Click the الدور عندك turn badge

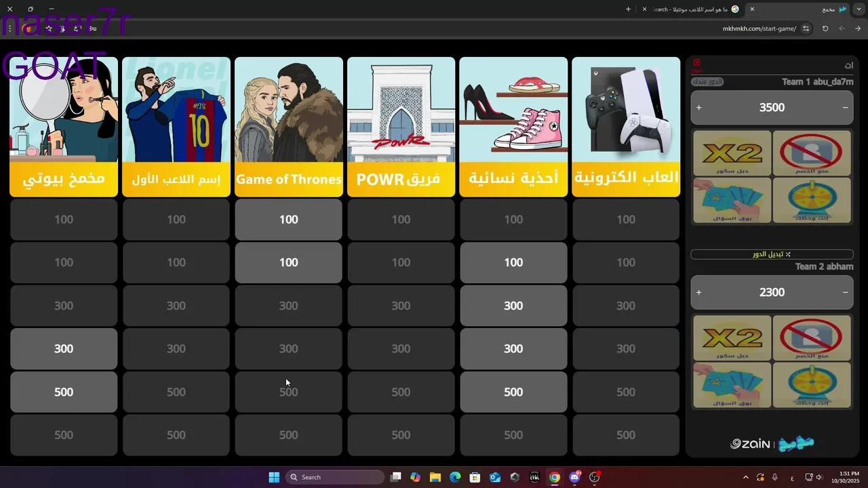click(707, 82)
